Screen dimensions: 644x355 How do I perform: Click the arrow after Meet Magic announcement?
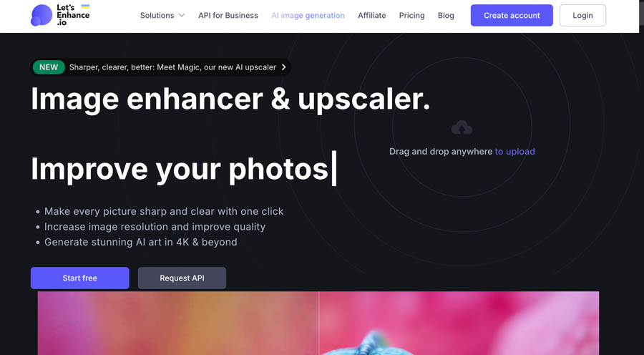click(x=283, y=67)
